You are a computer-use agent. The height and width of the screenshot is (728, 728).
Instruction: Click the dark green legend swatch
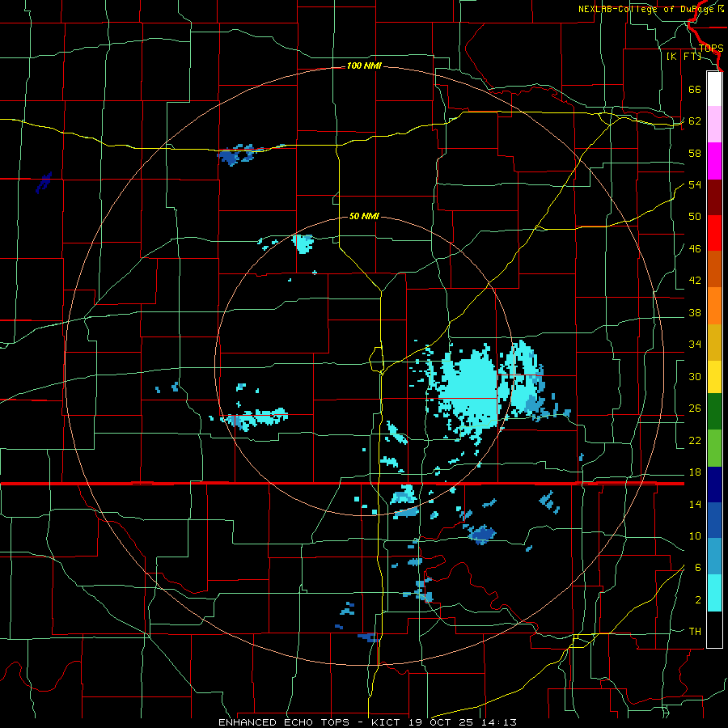[x=714, y=412]
